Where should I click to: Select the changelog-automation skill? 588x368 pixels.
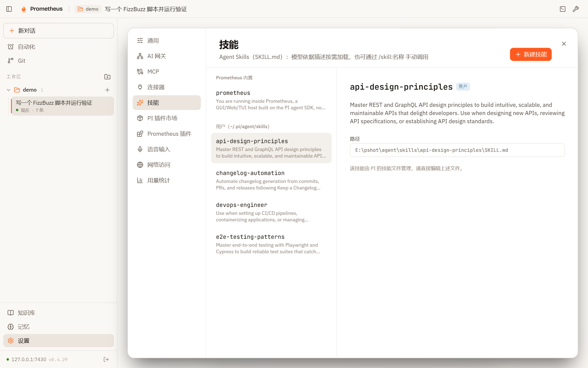[x=271, y=180]
